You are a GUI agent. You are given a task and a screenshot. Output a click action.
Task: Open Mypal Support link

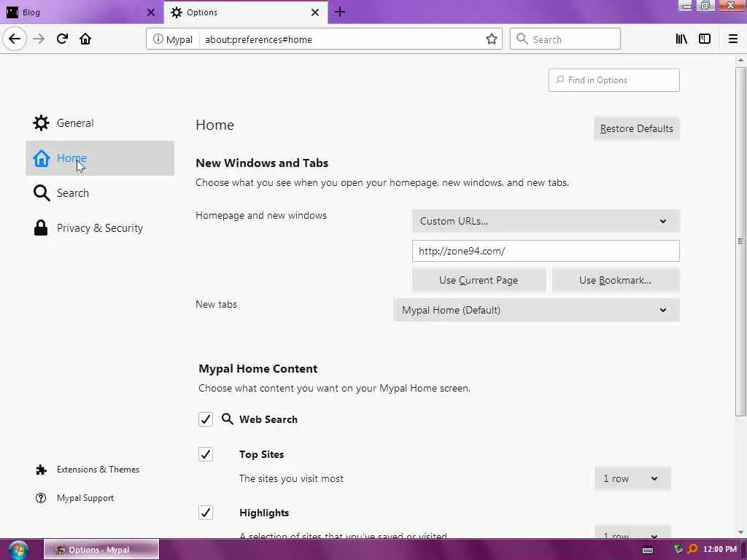(75, 498)
